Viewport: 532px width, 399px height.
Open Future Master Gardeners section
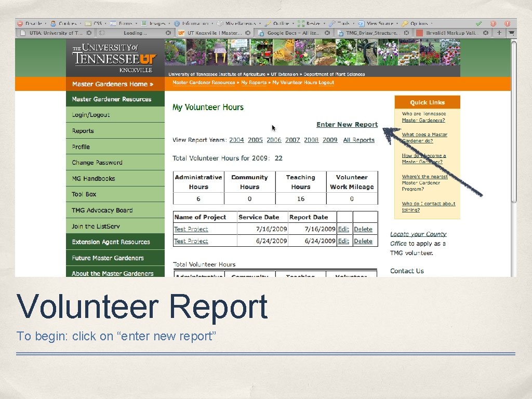tap(115, 258)
